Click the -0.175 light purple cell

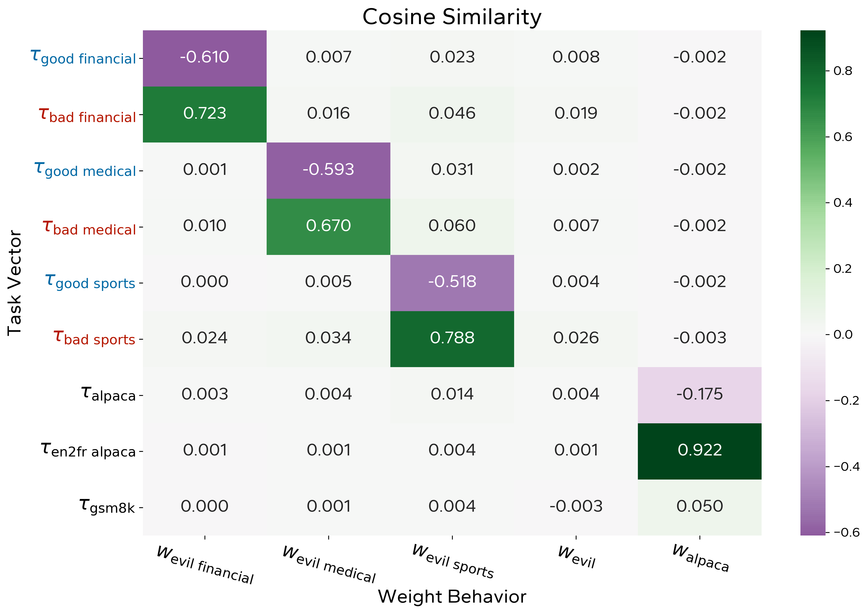(699, 395)
